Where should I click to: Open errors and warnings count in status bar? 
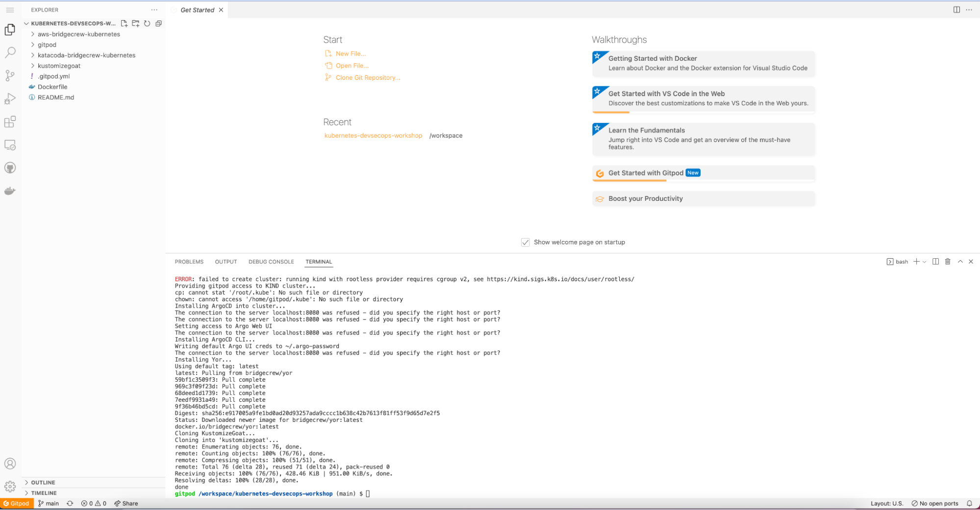point(94,504)
